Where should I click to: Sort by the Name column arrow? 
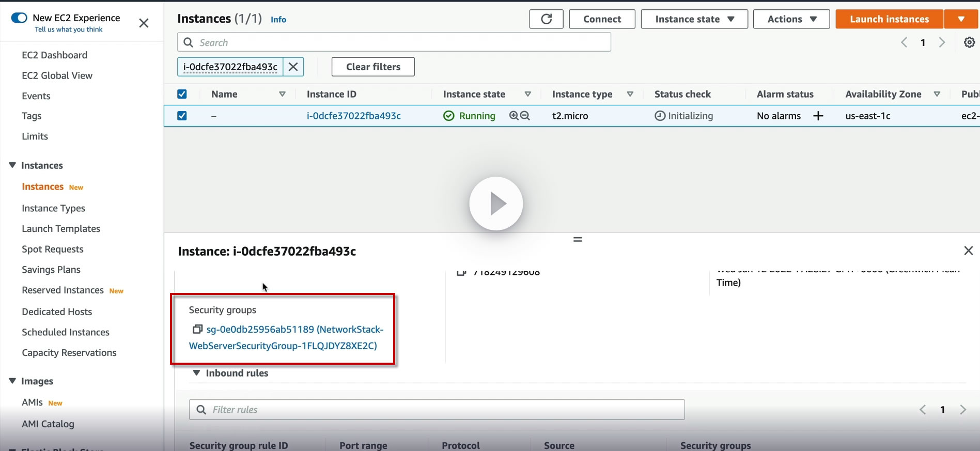(x=282, y=94)
